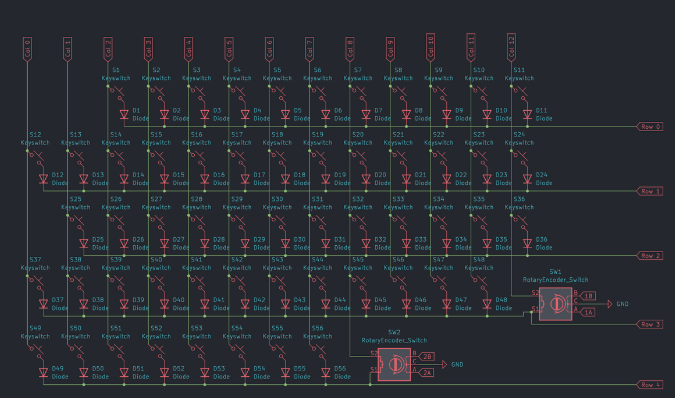
Task: Select the S36 keyswitch symbol
Action: pyautogui.click(x=519, y=222)
